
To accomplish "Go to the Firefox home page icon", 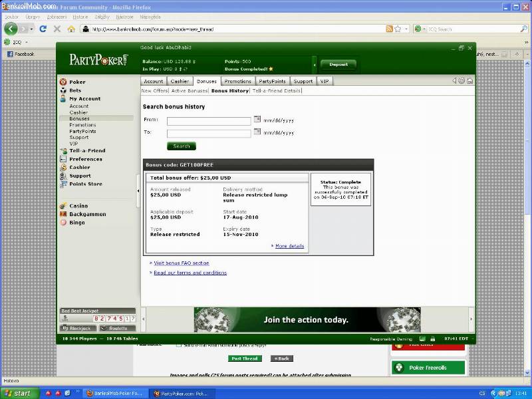I will [x=71, y=29].
